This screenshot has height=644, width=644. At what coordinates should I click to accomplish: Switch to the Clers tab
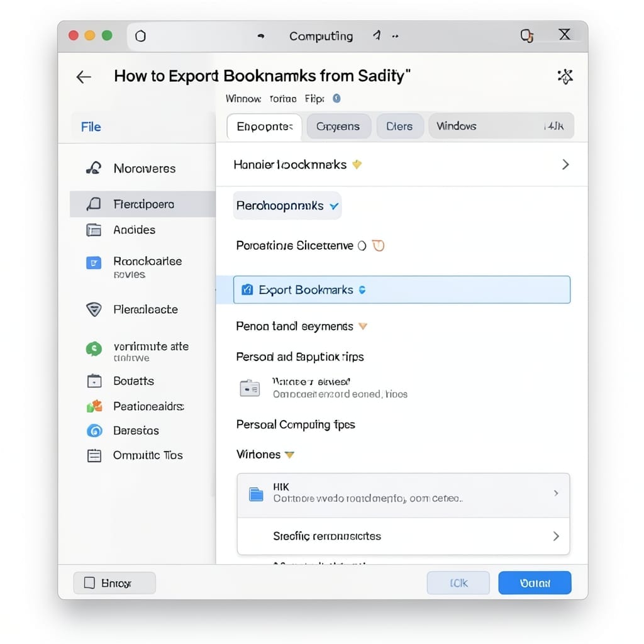click(x=399, y=126)
